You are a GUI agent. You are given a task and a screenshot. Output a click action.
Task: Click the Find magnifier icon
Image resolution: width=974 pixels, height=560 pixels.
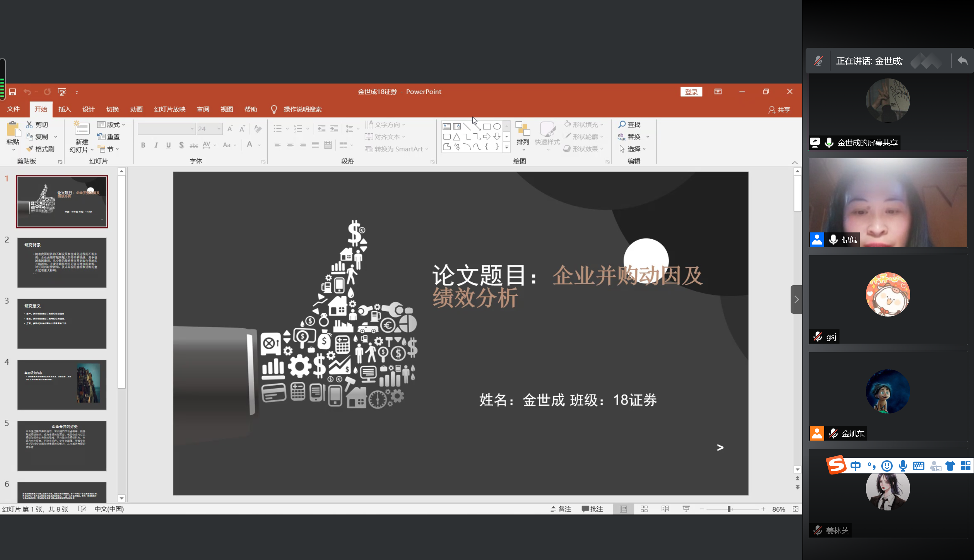click(622, 125)
